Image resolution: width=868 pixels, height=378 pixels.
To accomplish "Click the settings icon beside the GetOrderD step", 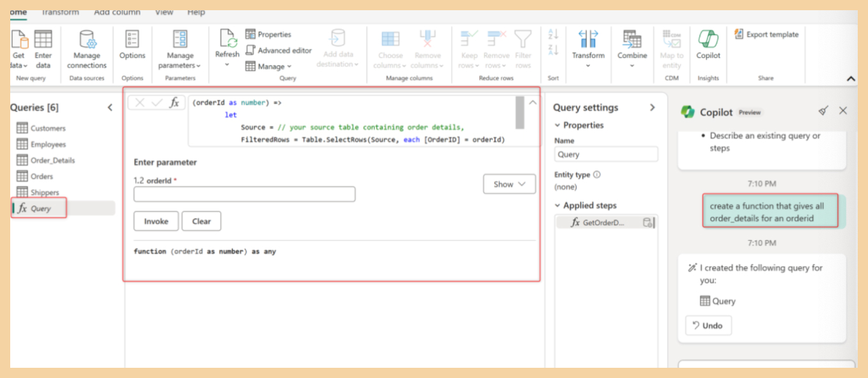I will (647, 223).
